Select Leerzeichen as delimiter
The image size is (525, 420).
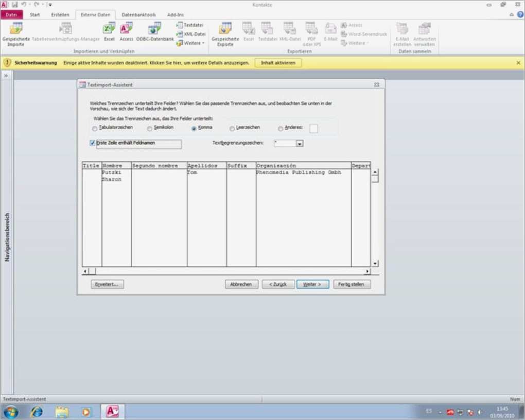[x=232, y=129]
